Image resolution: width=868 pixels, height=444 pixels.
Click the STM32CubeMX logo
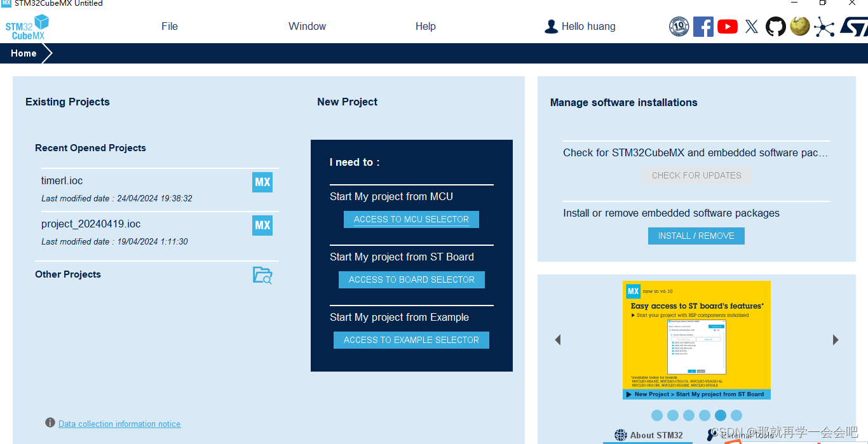[x=27, y=27]
